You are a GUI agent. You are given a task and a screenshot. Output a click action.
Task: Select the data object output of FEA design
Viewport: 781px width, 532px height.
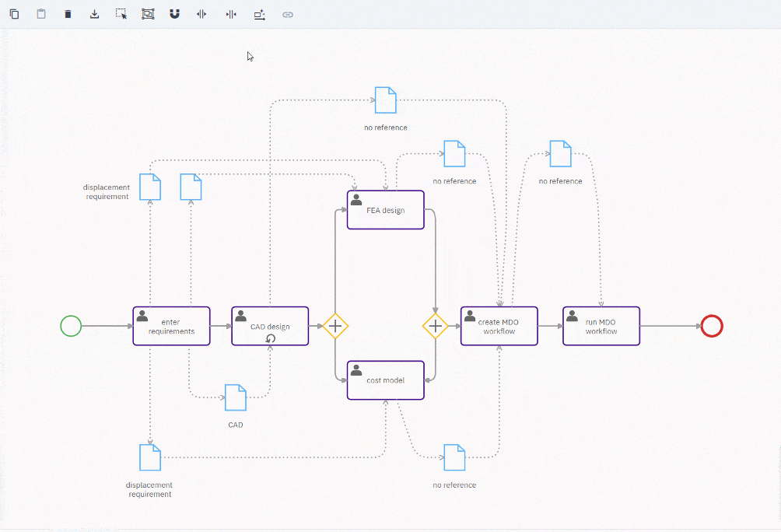(454, 153)
